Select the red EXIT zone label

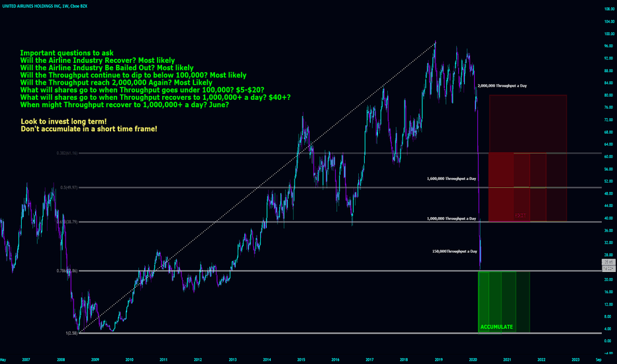click(x=520, y=215)
